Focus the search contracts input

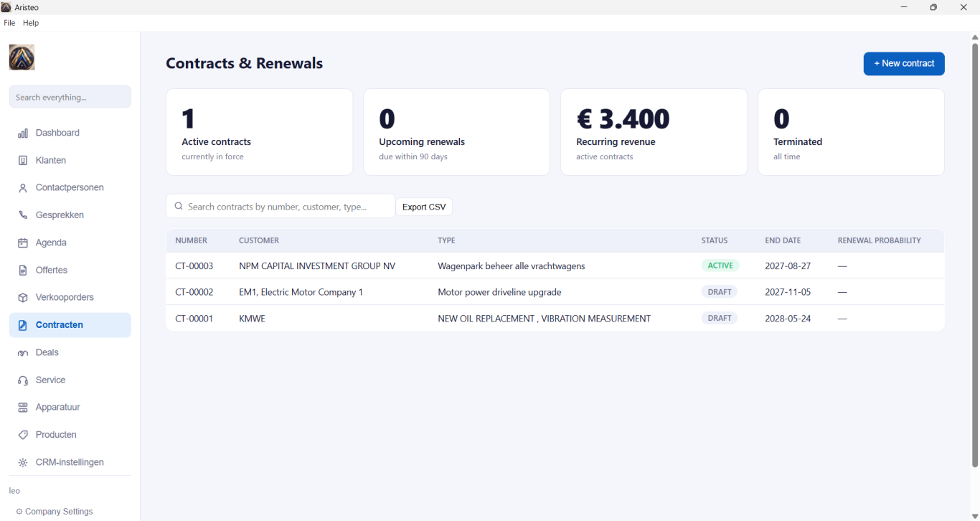click(x=281, y=206)
